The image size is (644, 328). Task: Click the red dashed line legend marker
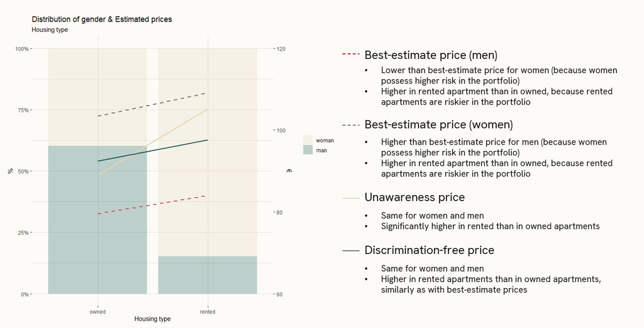pyautogui.click(x=351, y=54)
